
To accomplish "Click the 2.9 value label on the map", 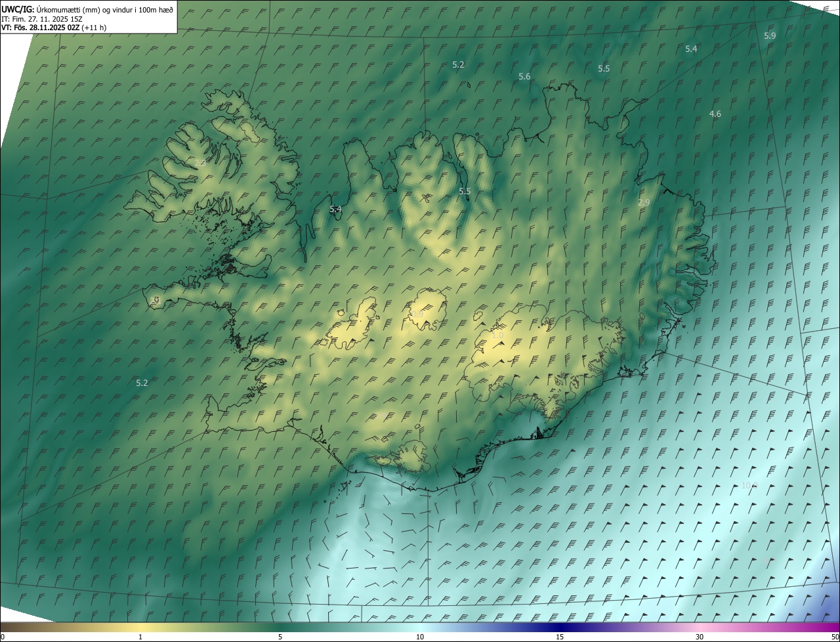I will pyautogui.click(x=644, y=203).
